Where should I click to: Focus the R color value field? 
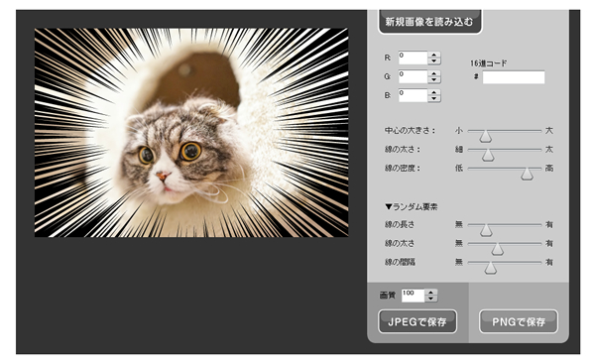point(413,59)
